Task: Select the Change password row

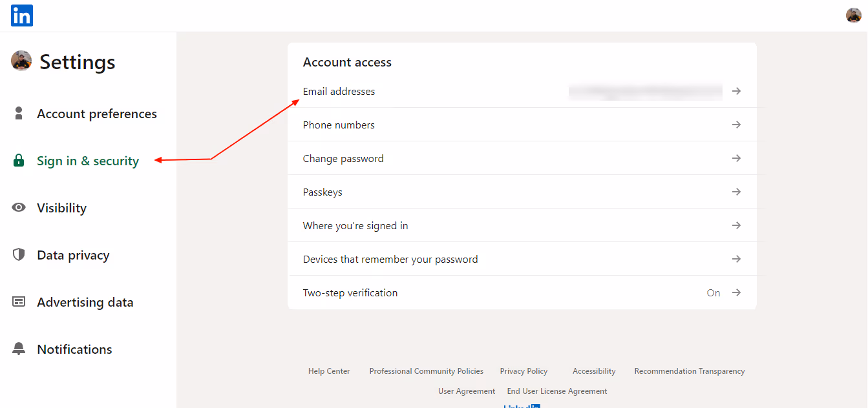Action: pos(343,158)
